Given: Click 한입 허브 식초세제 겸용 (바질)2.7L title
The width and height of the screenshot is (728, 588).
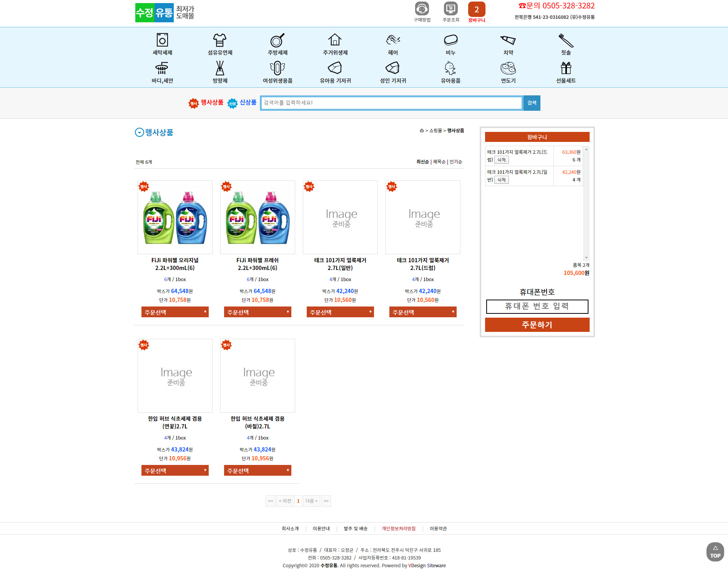Looking at the screenshot, I should click(x=258, y=423).
